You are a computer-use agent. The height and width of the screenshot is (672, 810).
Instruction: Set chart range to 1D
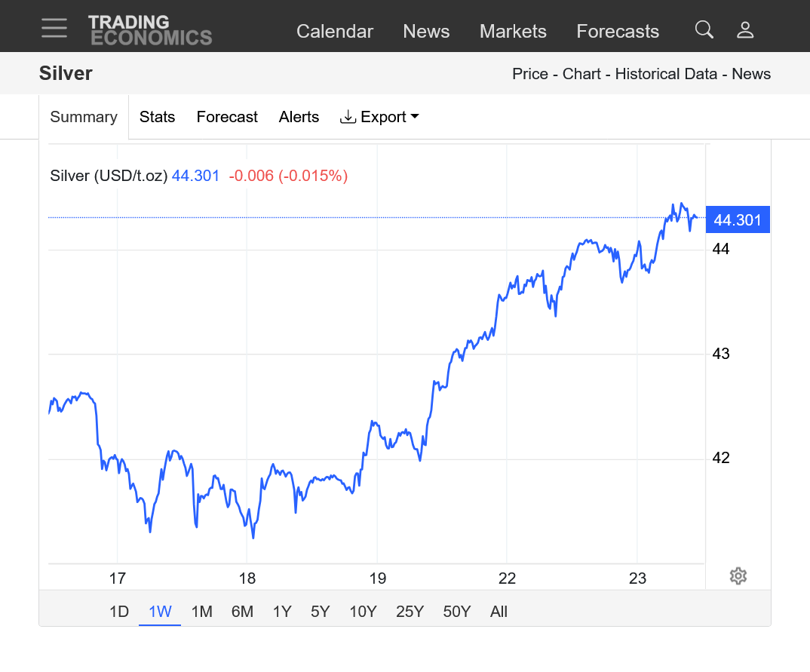click(x=119, y=612)
